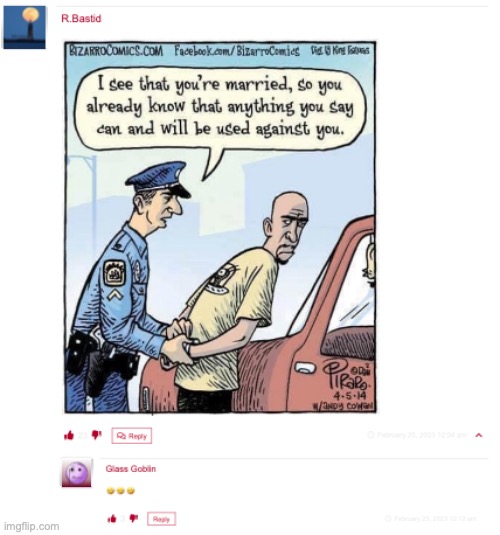Open the R.Bastid username link
The width and height of the screenshot is (500, 535).
click(81, 18)
